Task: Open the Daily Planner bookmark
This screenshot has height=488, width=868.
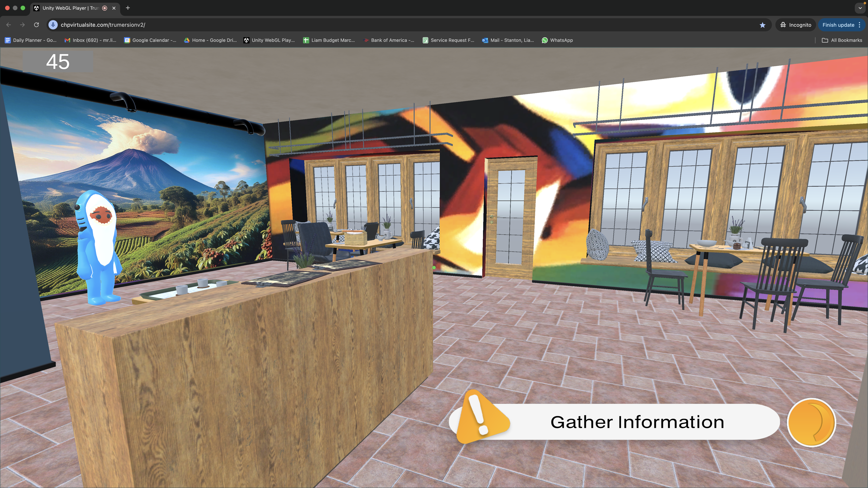Action: (x=31, y=40)
